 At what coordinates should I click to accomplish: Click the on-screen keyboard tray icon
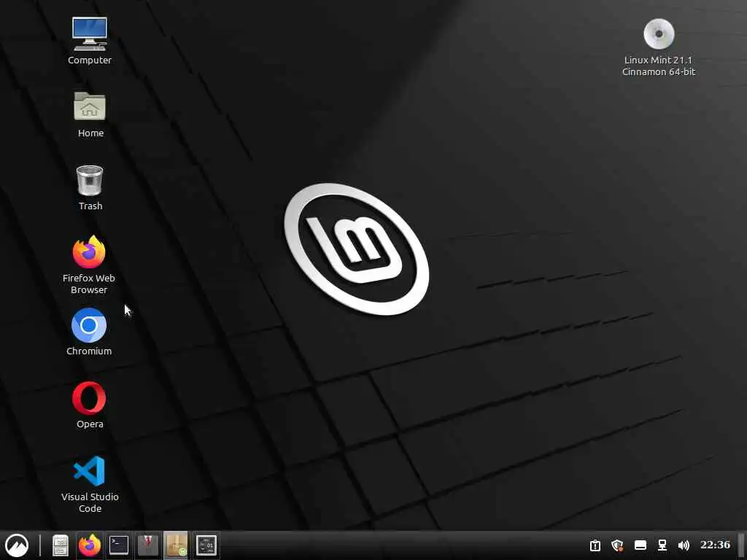tap(640, 545)
